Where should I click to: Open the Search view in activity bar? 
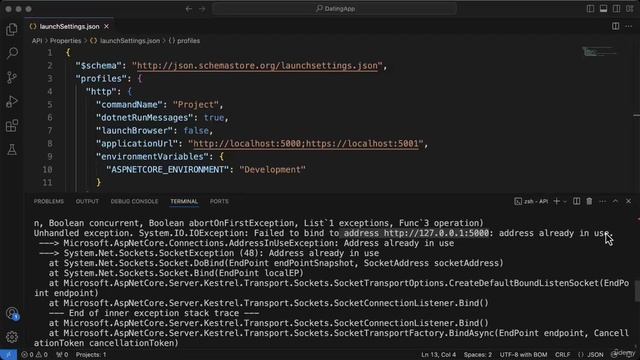[12, 53]
